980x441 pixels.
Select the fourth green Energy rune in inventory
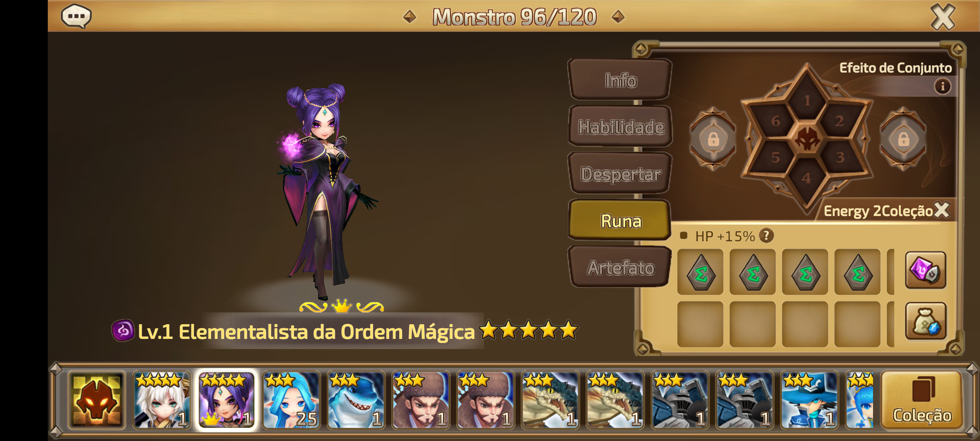click(857, 272)
